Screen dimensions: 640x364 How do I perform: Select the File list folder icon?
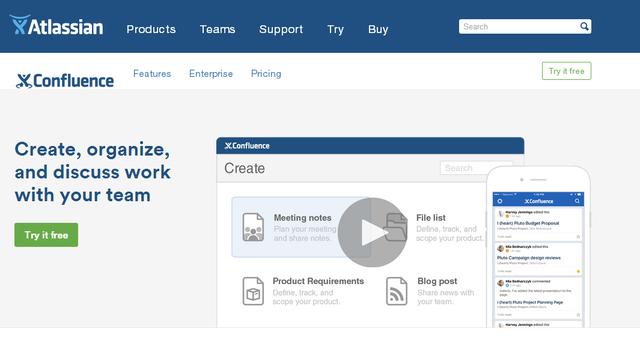[396, 227]
